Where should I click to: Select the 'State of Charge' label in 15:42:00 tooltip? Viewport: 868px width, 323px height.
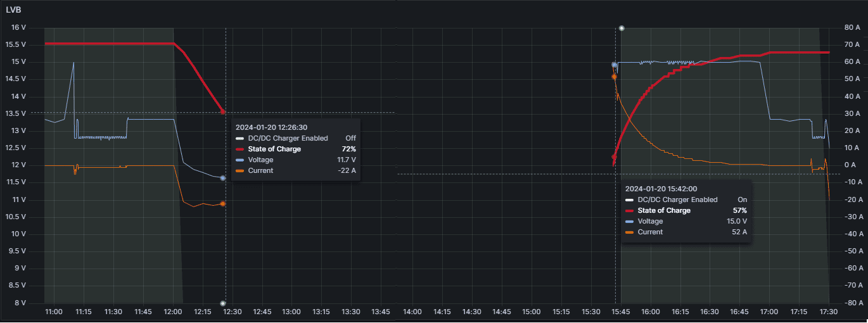pos(663,211)
